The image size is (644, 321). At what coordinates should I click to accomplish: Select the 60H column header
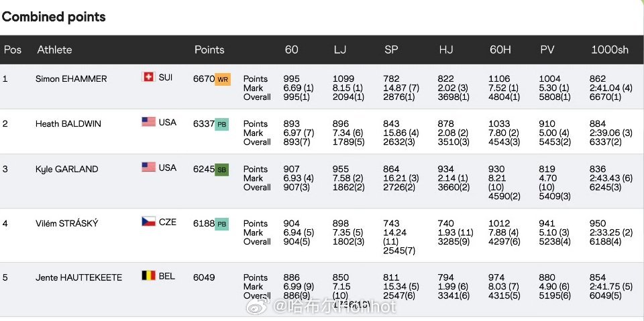(500, 50)
